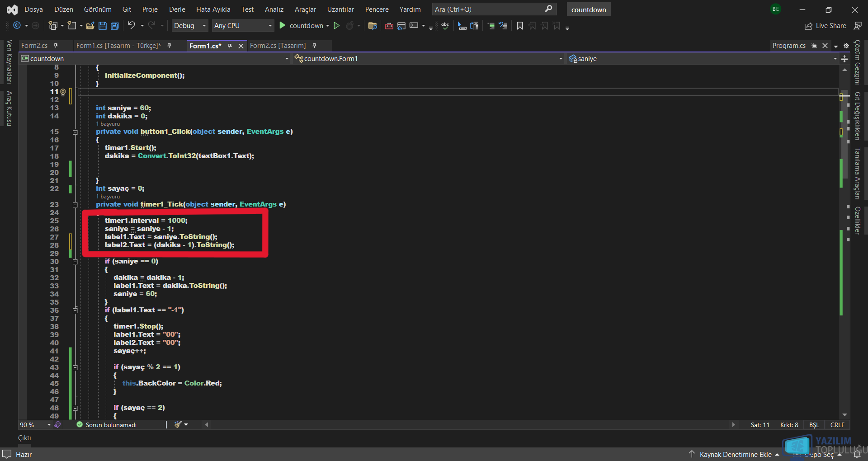This screenshot has width=868, height=461.
Task: Click the Navigate Backward arrow icon
Action: (x=17, y=26)
